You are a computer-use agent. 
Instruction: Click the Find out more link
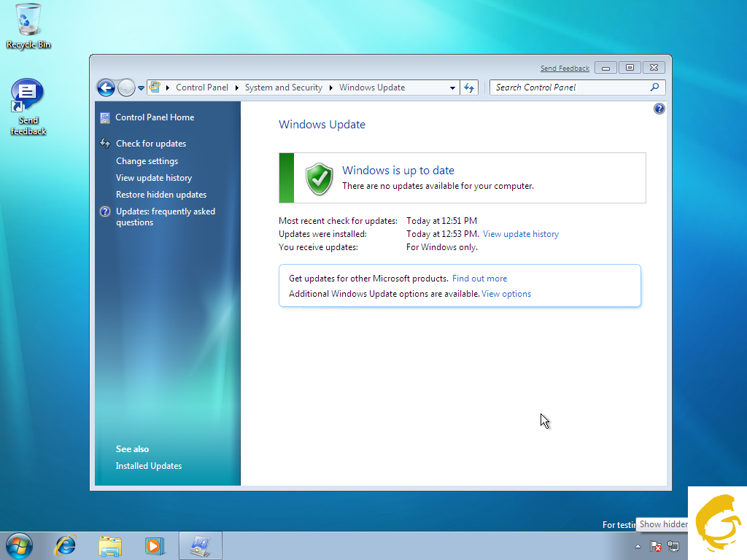(x=479, y=279)
